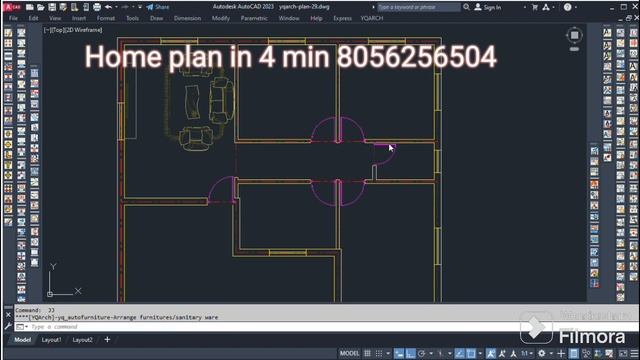The height and width of the screenshot is (360, 640).
Task: Expand polar tracking angle dropdown arrow
Action: (431, 353)
